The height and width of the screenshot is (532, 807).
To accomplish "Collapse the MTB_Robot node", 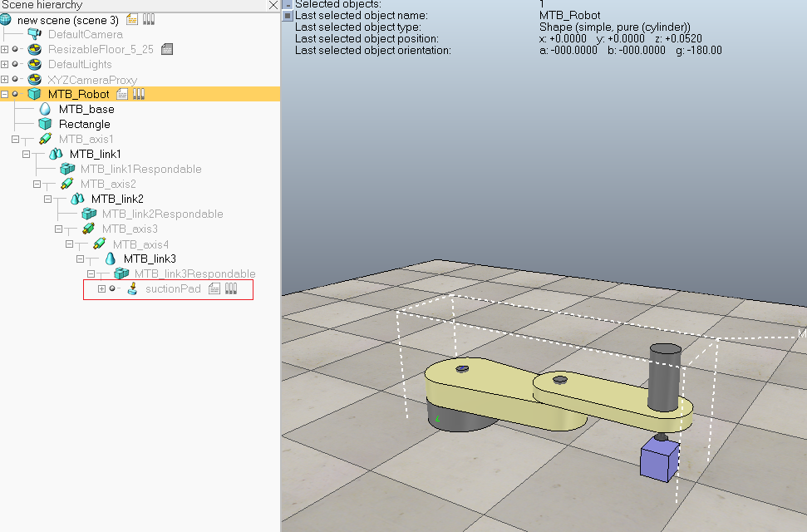I will point(5,94).
